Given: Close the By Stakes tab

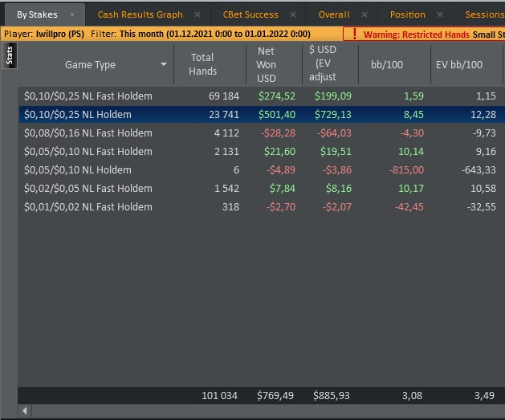Looking at the screenshot, I should point(71,14).
